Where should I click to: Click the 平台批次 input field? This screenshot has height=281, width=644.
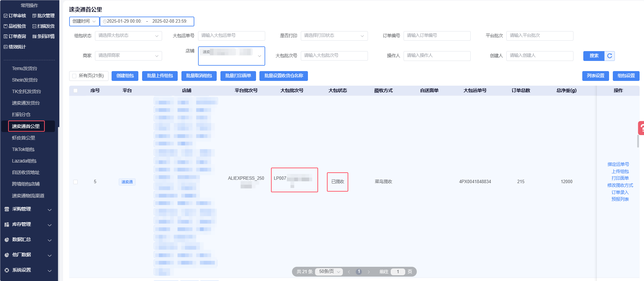[540, 36]
